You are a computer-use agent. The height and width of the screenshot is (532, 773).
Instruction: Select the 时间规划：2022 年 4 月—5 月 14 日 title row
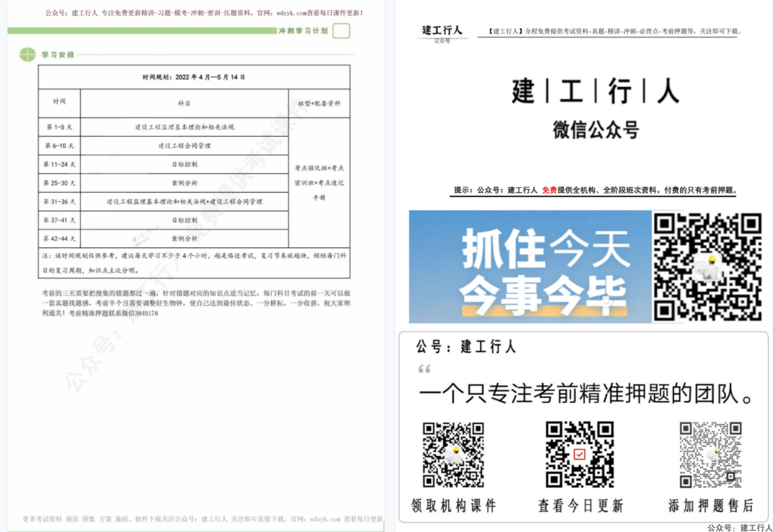point(194,77)
